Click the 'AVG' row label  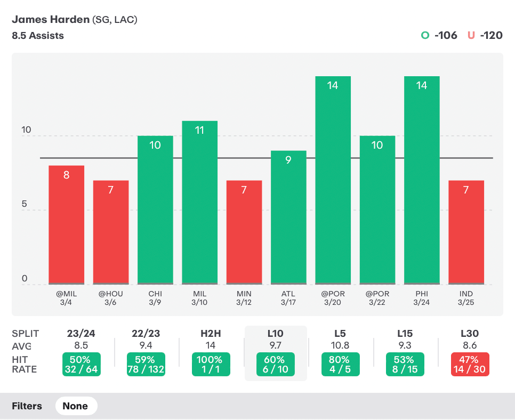pos(21,346)
